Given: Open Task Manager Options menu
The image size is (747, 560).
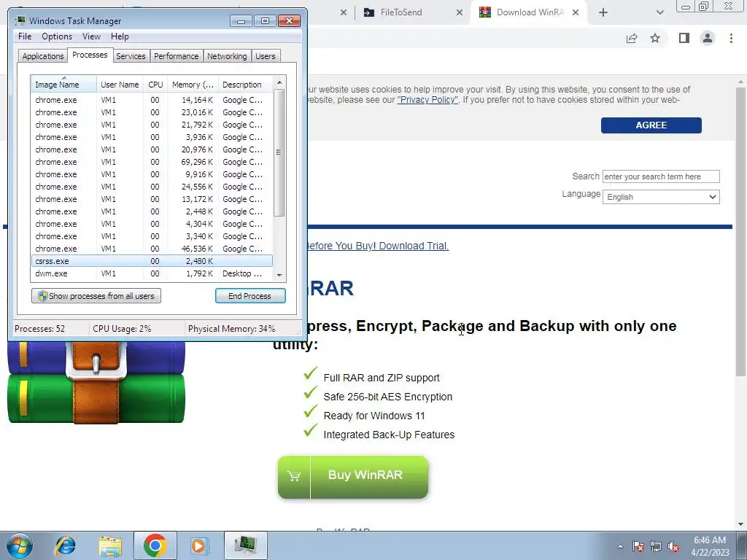Looking at the screenshot, I should coord(57,36).
